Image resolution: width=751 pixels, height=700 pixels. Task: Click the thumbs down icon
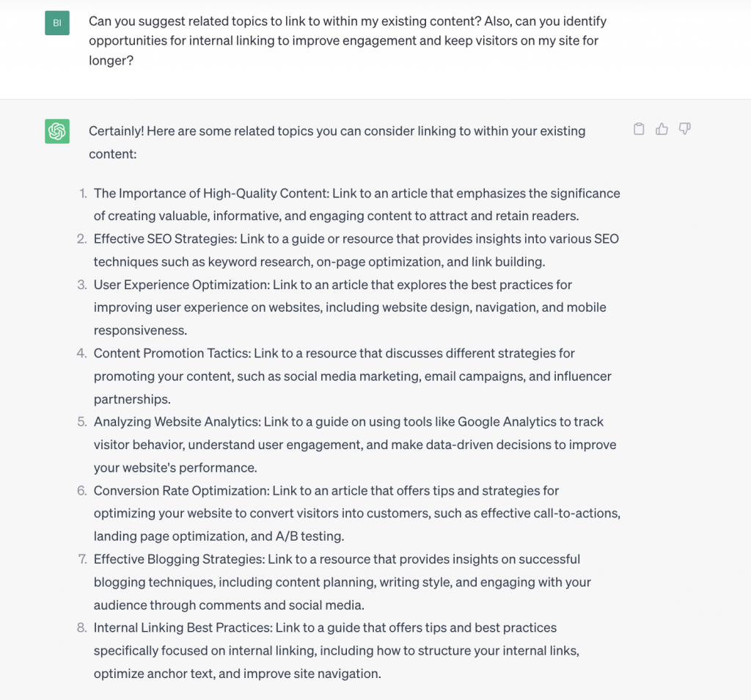pyautogui.click(x=684, y=129)
